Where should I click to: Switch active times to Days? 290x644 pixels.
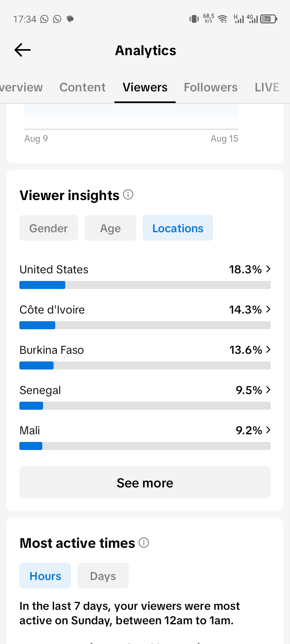pyautogui.click(x=103, y=576)
